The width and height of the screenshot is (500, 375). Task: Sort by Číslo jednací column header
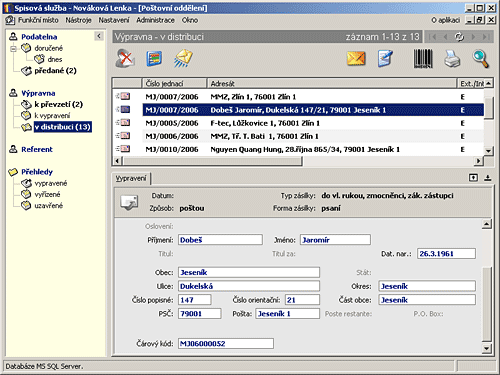174,83
